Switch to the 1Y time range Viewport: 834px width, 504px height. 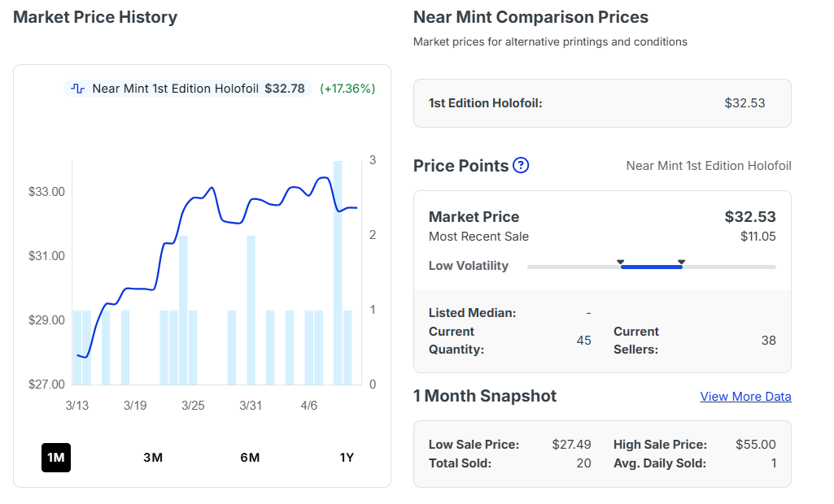click(x=347, y=457)
